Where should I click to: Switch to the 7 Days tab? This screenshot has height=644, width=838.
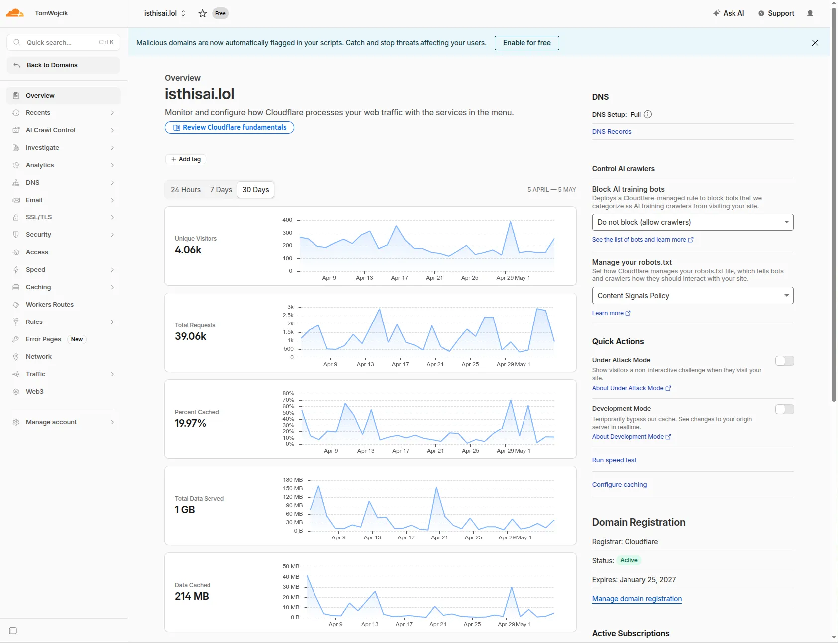click(x=221, y=190)
